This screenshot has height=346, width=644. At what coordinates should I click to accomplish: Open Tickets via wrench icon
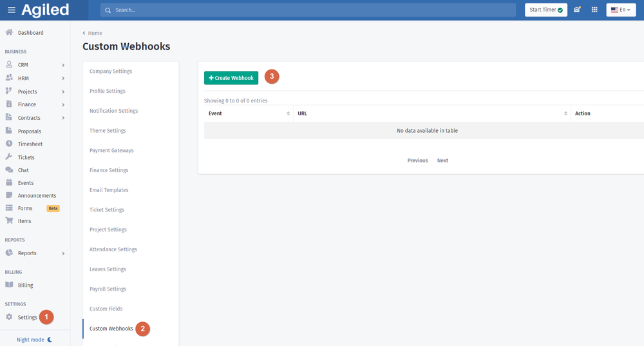tap(9, 157)
